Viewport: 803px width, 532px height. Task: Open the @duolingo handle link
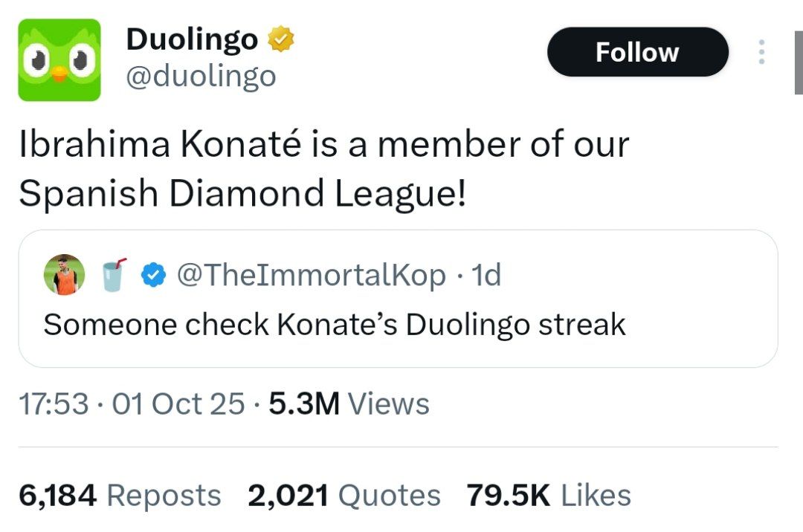pyautogui.click(x=201, y=76)
